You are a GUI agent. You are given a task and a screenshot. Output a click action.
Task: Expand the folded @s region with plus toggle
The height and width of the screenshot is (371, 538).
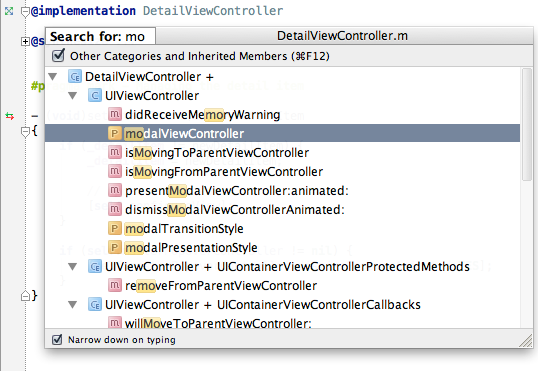25,42
